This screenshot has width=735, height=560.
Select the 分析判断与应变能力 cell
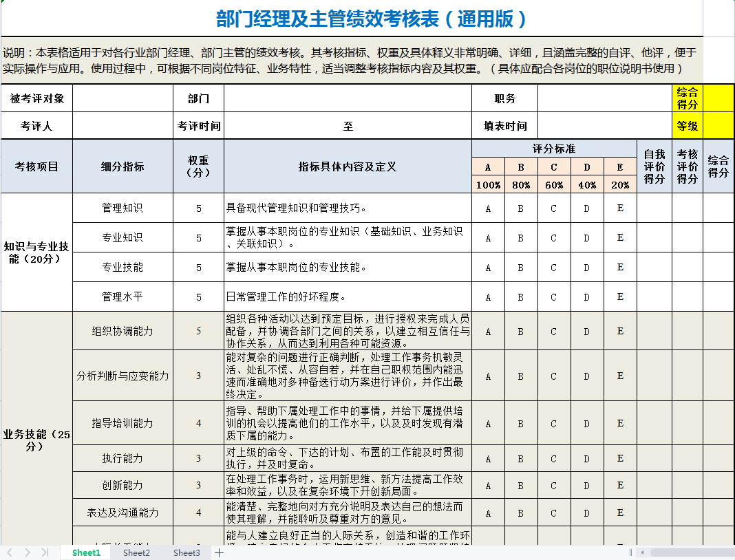pos(122,376)
